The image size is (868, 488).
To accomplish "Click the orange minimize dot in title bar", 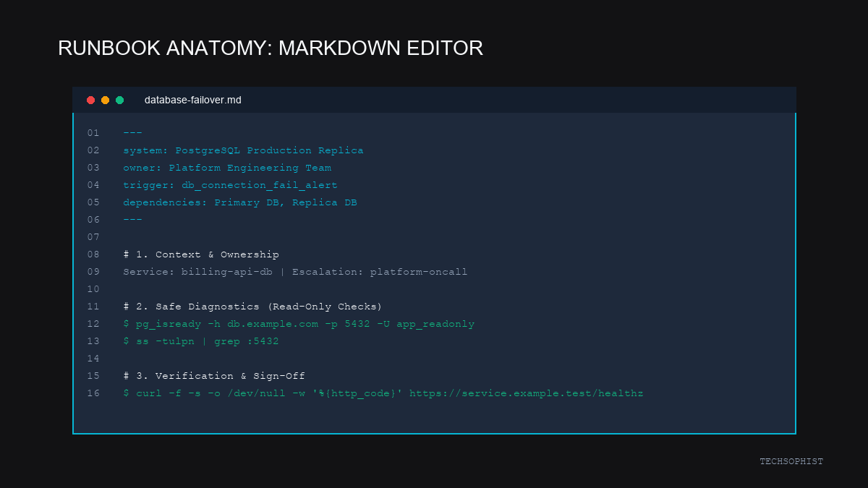I will 106,100.
